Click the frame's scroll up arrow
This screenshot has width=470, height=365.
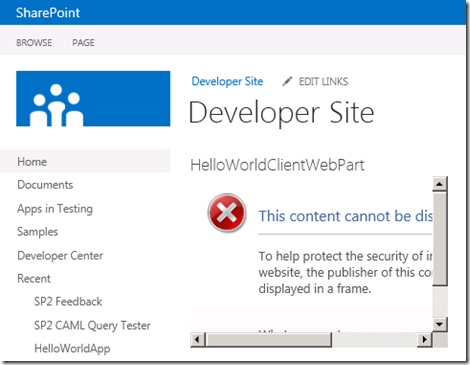(x=440, y=184)
